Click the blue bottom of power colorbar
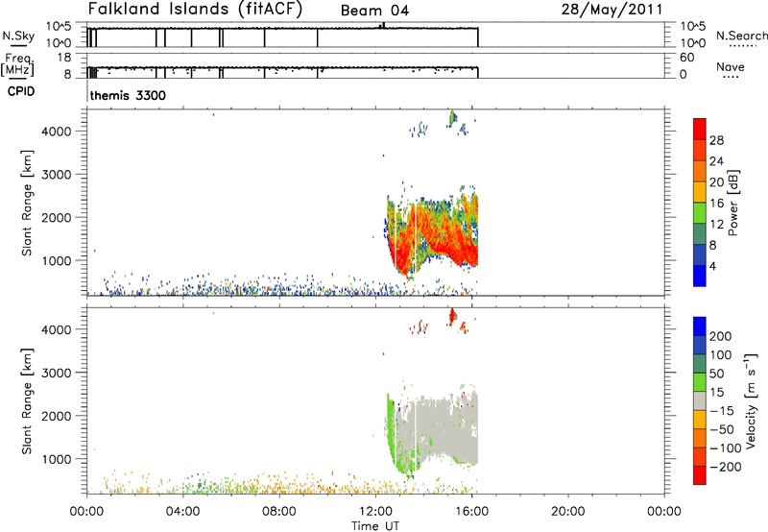This screenshot has width=768, height=532. (700, 276)
